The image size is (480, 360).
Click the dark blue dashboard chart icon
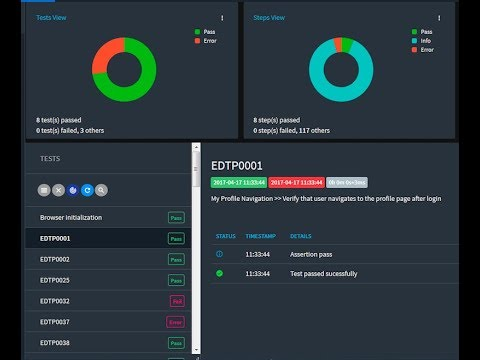click(73, 190)
